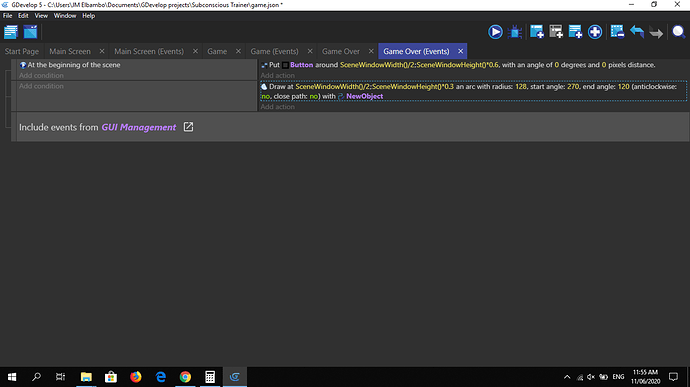Click the Button object name in action
Image resolution: width=690 pixels, height=387 pixels.
[x=301, y=65]
